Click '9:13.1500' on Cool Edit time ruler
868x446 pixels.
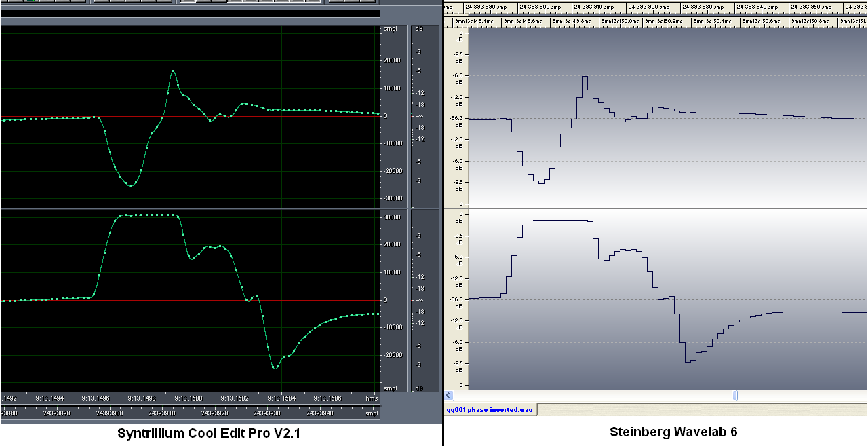[188, 398]
